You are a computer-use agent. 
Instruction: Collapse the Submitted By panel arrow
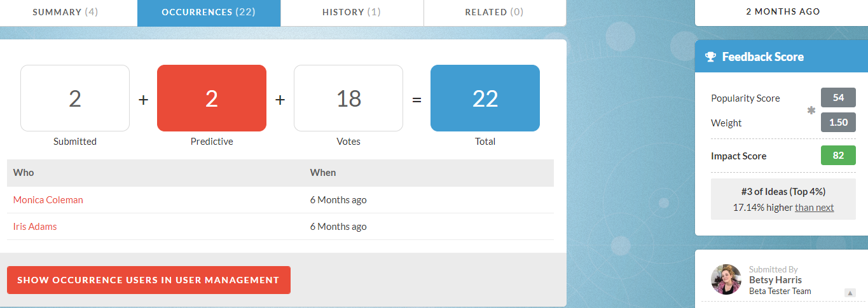point(850,293)
